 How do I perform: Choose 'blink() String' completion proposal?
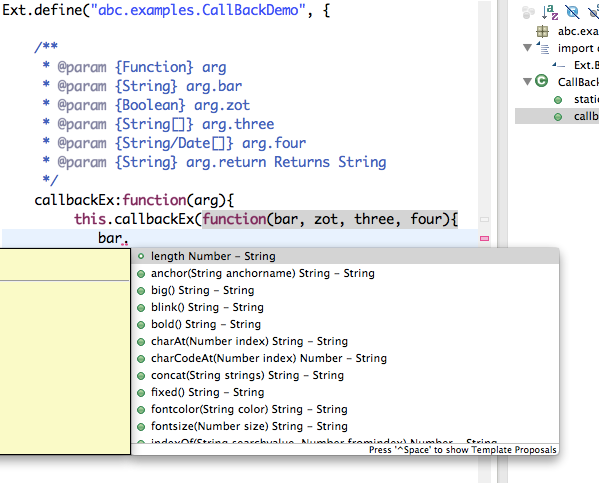pos(345,307)
